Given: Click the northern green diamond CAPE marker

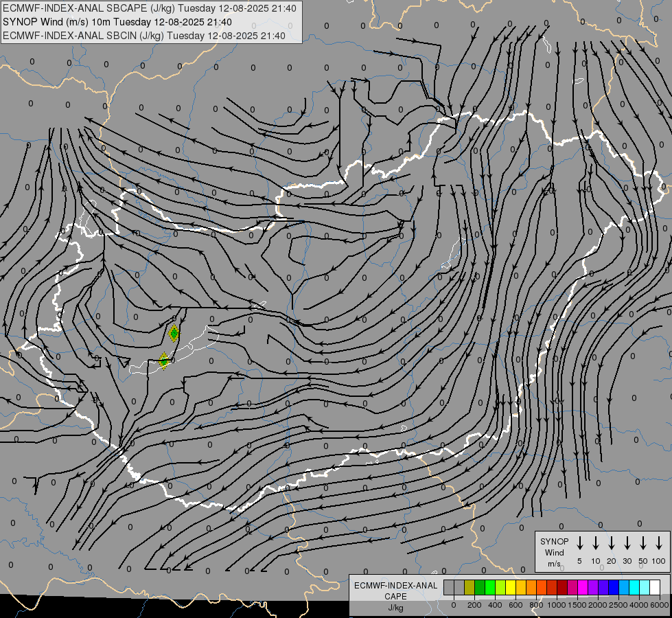Looking at the screenshot, I should coord(174,333).
